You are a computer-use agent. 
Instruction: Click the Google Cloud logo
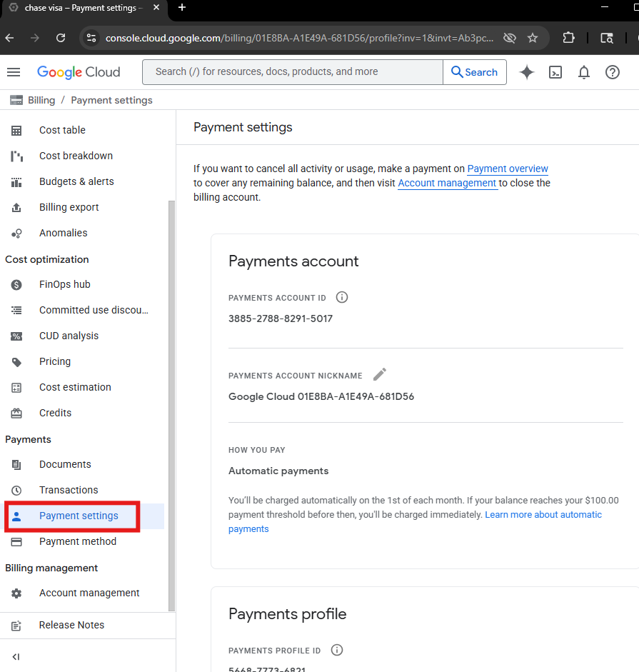(x=79, y=72)
